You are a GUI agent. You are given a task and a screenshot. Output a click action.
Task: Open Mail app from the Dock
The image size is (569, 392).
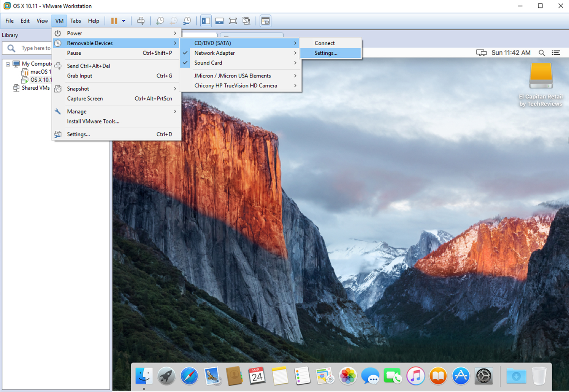tap(212, 376)
